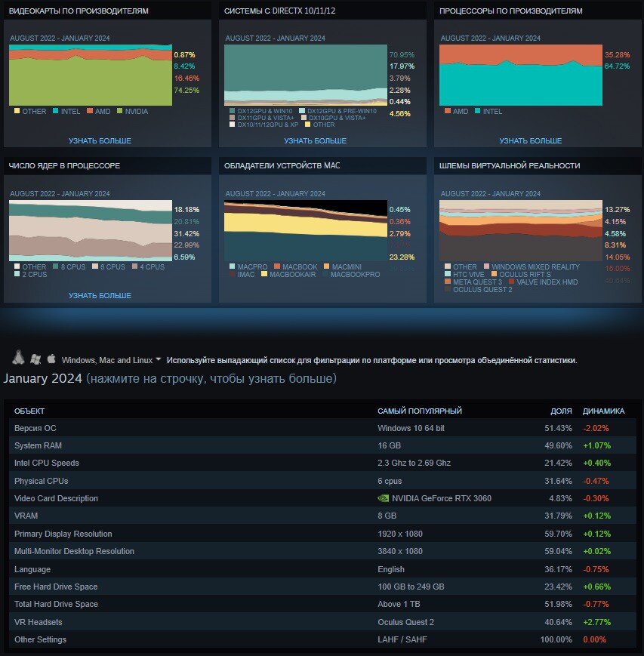The width and height of the screenshot is (644, 656).
Task: Click the 74.25% NVIDIA share label
Action: point(186,90)
